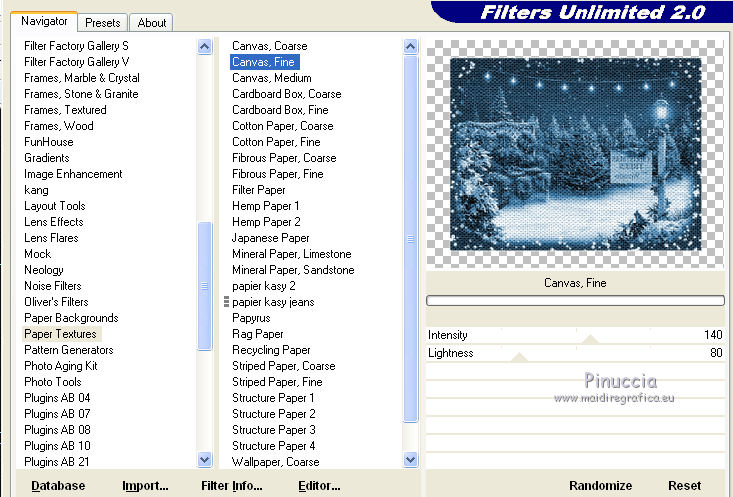
Task: Open Filter Info...
Action: point(231,486)
